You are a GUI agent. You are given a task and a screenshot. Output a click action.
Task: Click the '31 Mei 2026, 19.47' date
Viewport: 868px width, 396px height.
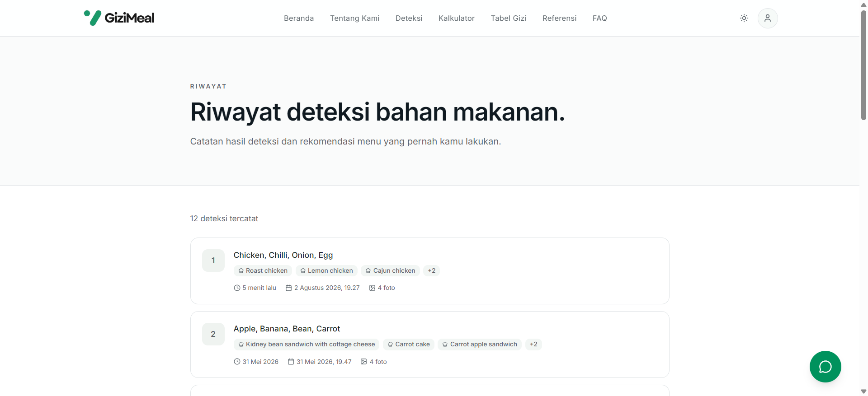click(324, 362)
